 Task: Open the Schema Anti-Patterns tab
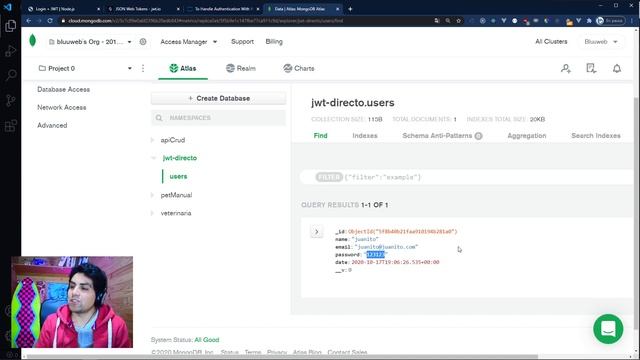click(442, 136)
